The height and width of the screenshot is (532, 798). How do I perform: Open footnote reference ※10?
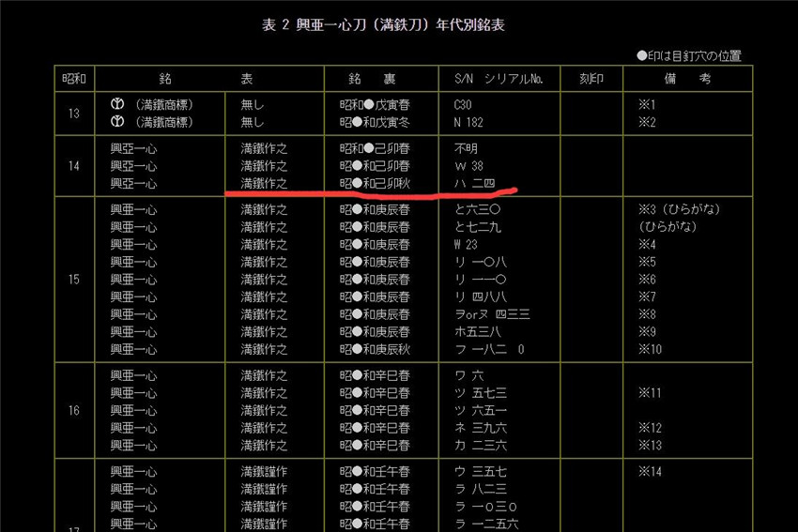(650, 349)
